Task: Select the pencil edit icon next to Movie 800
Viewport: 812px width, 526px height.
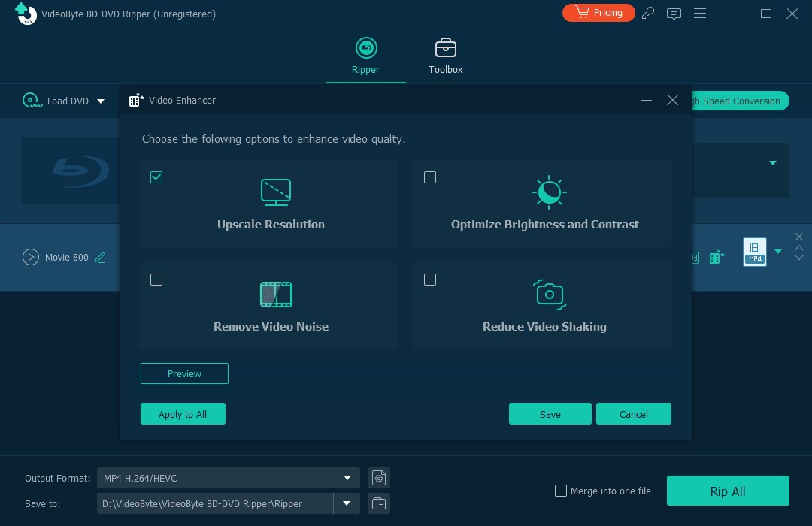Action: click(x=100, y=257)
